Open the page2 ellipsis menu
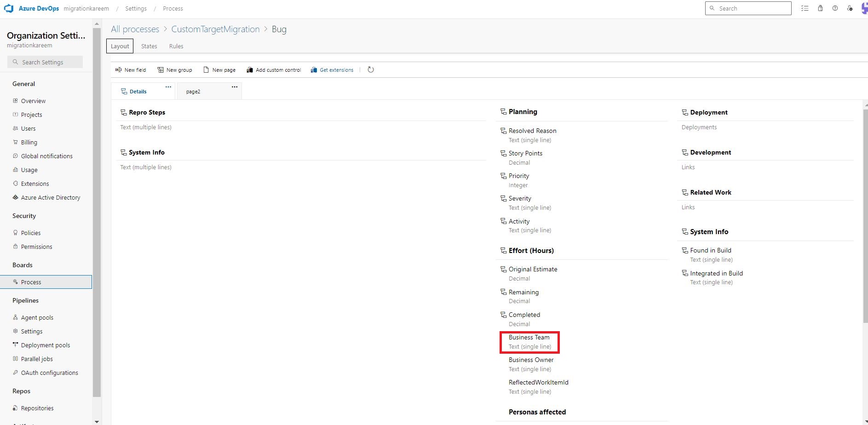This screenshot has width=868, height=425. pyautogui.click(x=235, y=86)
